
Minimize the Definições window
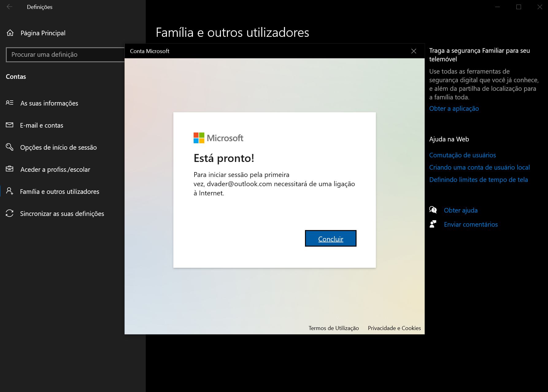[x=498, y=7]
